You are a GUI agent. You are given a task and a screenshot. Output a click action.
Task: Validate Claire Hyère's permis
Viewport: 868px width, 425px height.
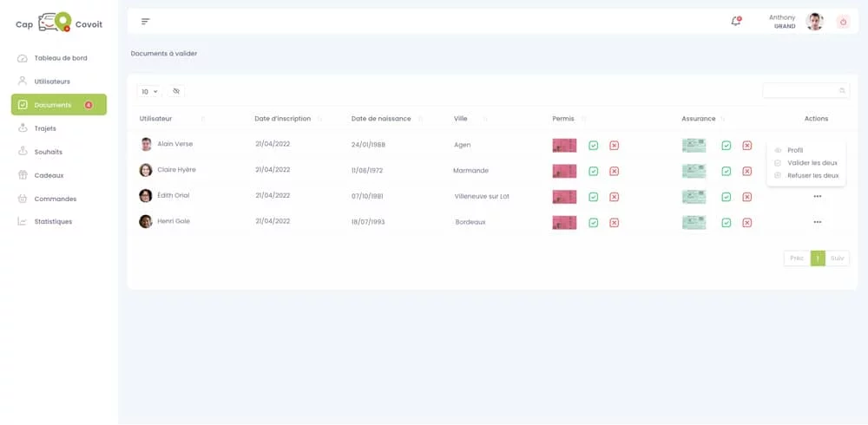(594, 171)
